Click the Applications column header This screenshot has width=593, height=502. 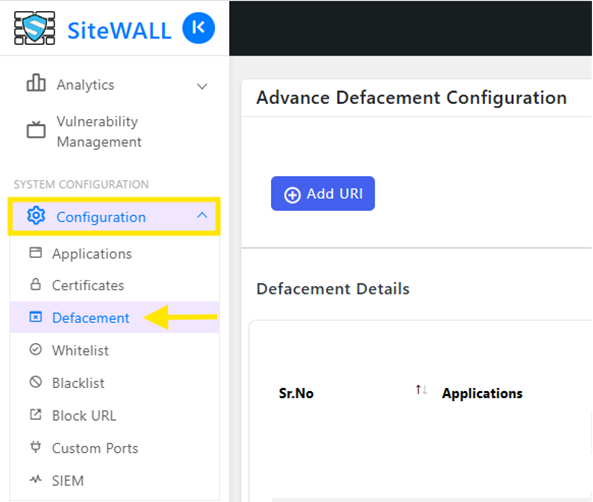[x=482, y=393]
